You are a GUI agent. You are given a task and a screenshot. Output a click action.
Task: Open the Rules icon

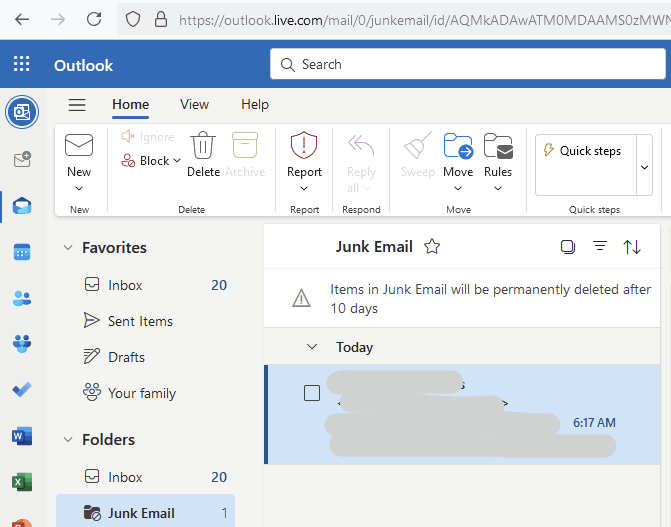point(498,146)
